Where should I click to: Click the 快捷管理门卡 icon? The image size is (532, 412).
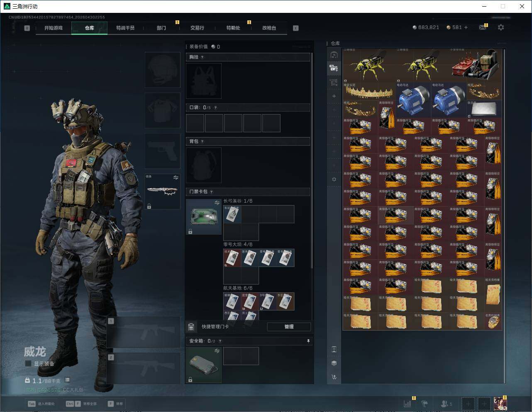pos(191,327)
